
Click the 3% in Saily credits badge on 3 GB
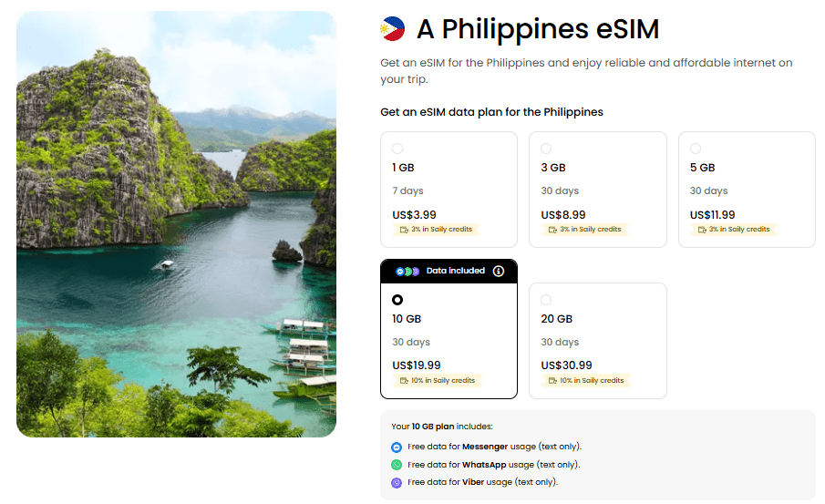586,230
